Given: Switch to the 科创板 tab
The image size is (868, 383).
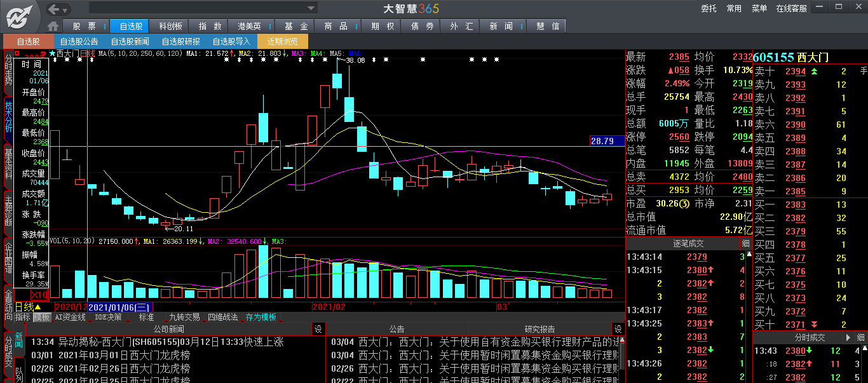Looking at the screenshot, I should coord(170,26).
